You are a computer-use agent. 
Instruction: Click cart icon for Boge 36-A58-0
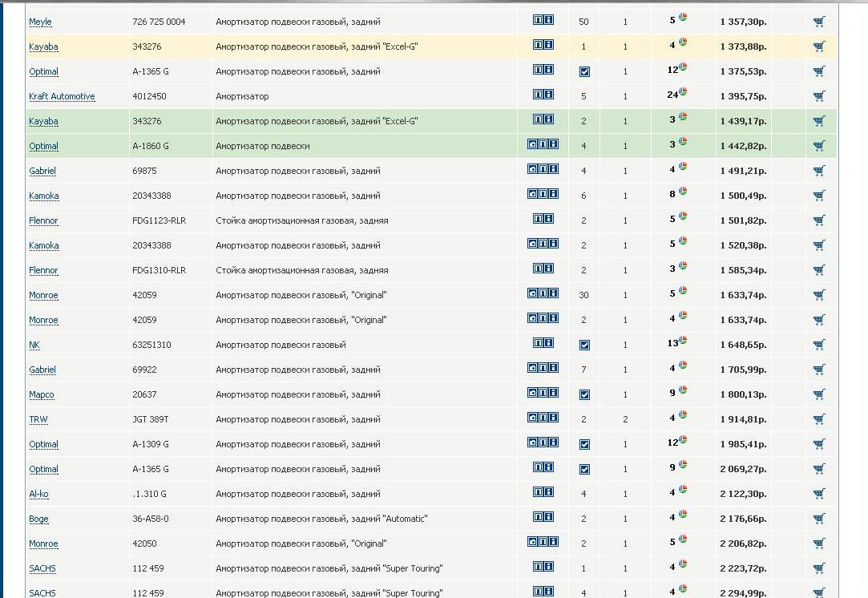click(818, 519)
